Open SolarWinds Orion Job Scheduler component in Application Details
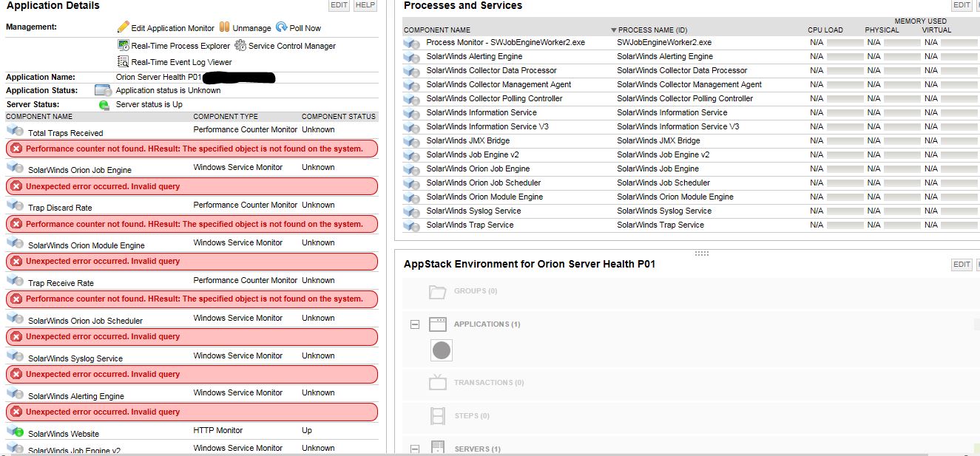This screenshot has height=456, width=980. coord(86,321)
